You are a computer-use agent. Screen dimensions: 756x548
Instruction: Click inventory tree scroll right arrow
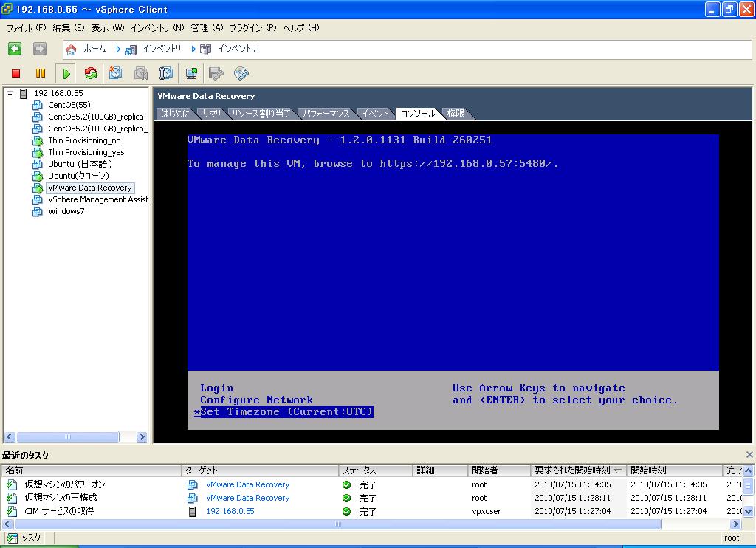[142, 437]
